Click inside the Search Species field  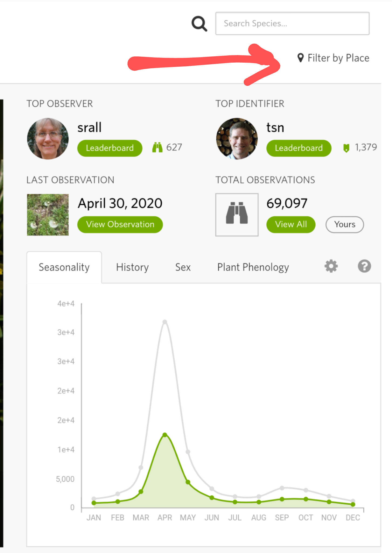(x=292, y=23)
